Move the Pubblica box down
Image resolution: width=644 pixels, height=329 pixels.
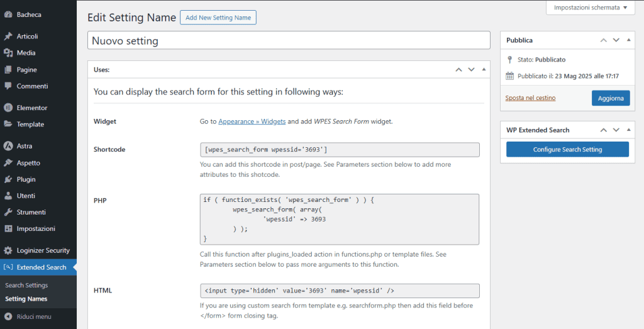(616, 40)
